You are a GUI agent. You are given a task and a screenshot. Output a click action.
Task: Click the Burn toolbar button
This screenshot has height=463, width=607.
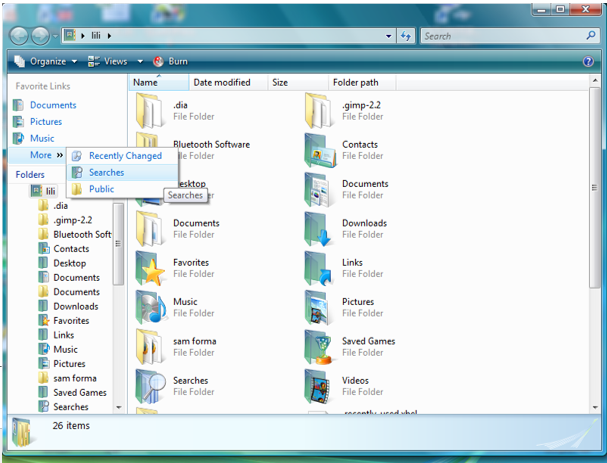(170, 61)
